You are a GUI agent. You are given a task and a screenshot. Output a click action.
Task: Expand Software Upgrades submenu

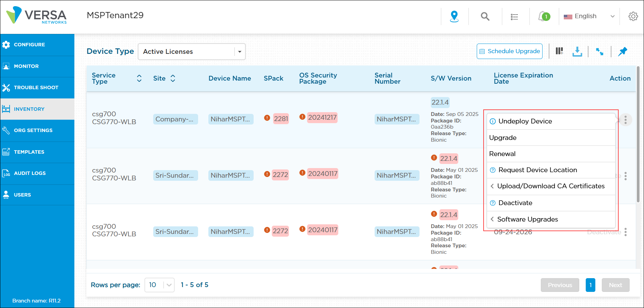(527, 219)
